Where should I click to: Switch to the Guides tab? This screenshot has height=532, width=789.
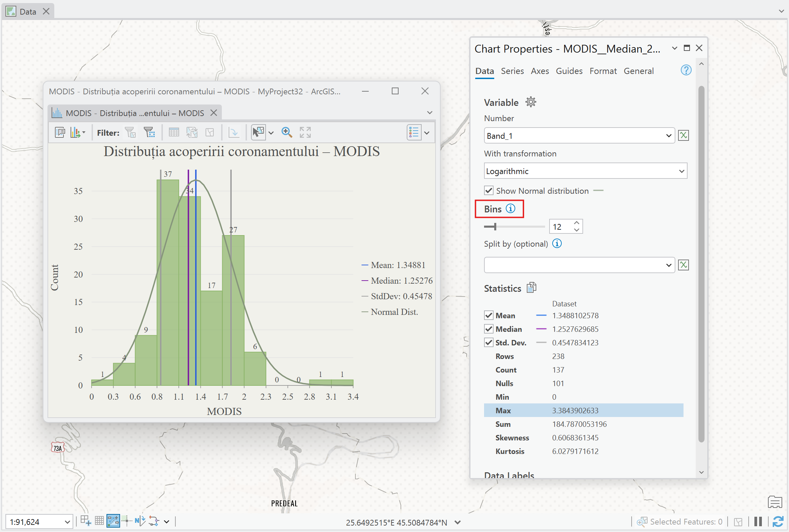click(x=569, y=71)
